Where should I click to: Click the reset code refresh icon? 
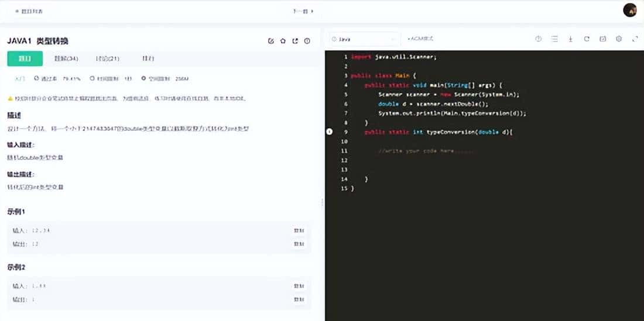pyautogui.click(x=587, y=39)
